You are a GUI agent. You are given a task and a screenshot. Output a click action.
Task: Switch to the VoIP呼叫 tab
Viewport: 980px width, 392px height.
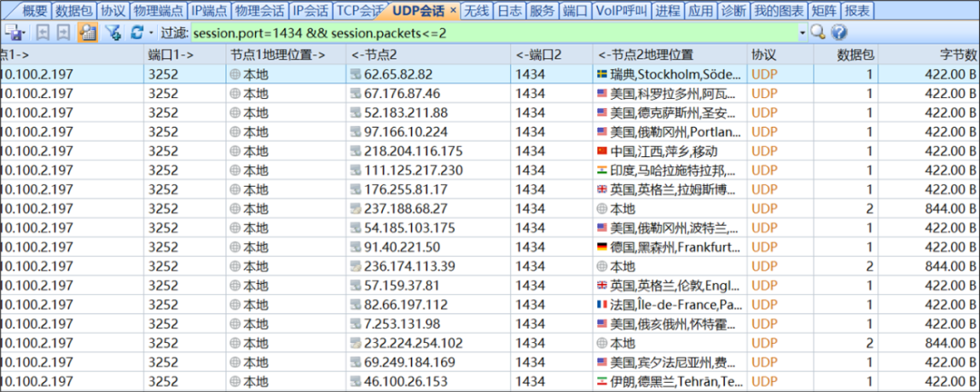tap(622, 11)
